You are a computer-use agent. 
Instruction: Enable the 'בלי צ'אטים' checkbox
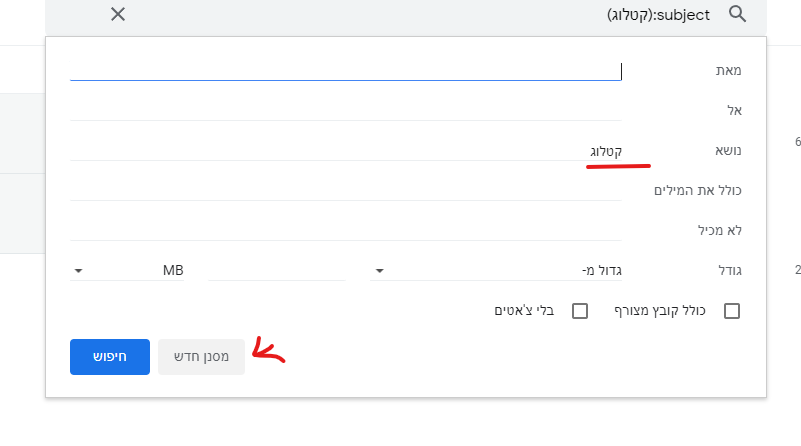tap(579, 311)
